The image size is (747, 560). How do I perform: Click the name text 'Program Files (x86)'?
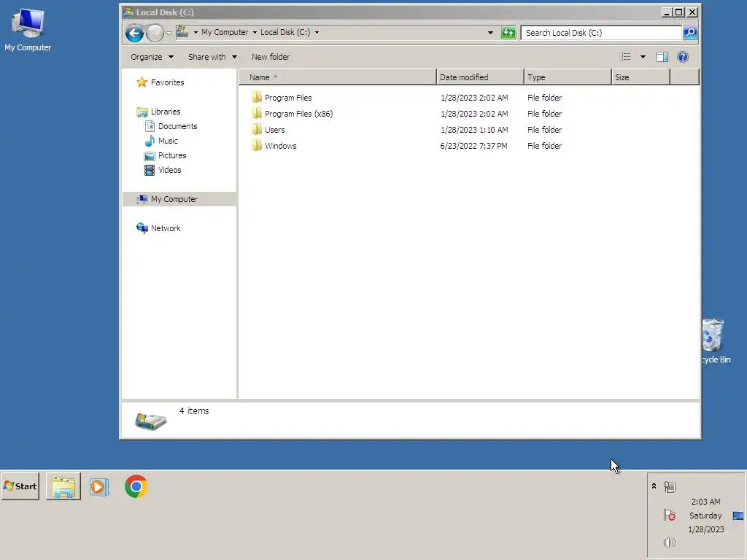[x=298, y=114]
